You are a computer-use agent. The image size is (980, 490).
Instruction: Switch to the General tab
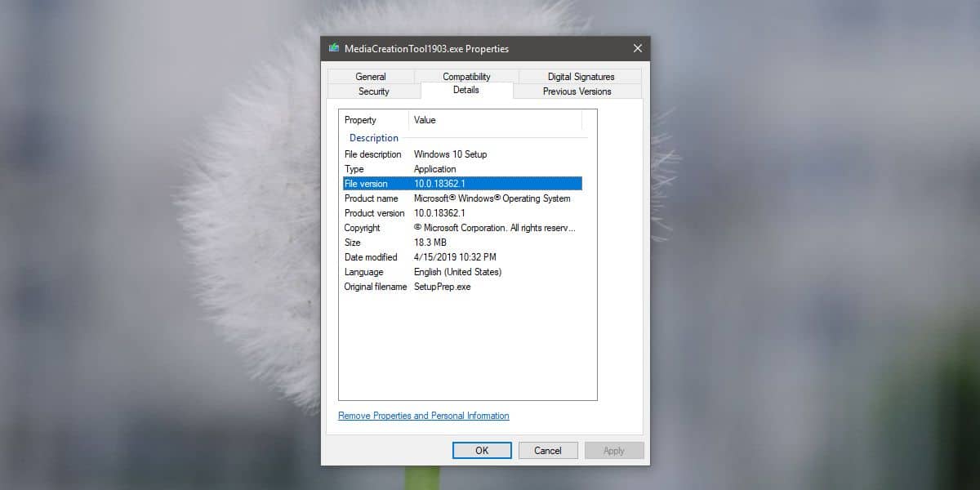[x=371, y=77]
